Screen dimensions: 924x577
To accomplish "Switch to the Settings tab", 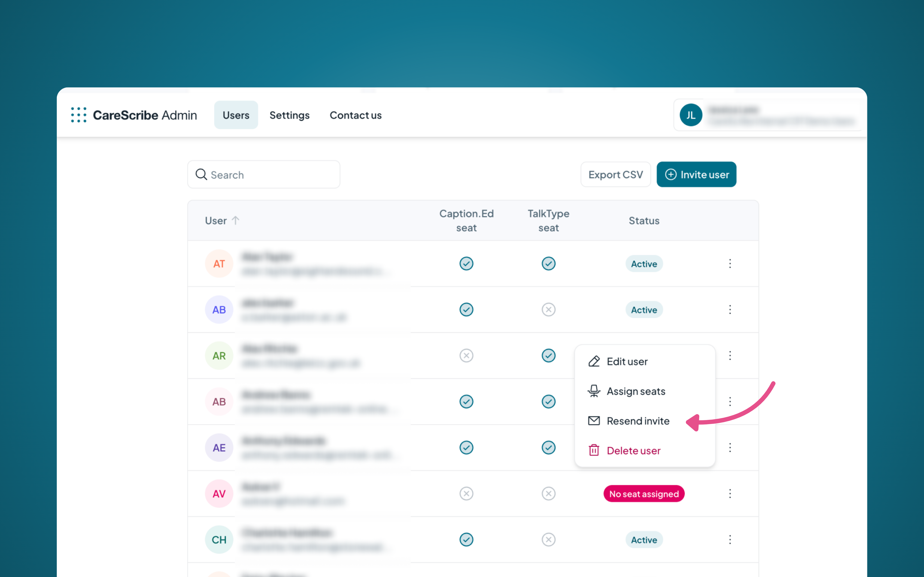I will (x=289, y=115).
